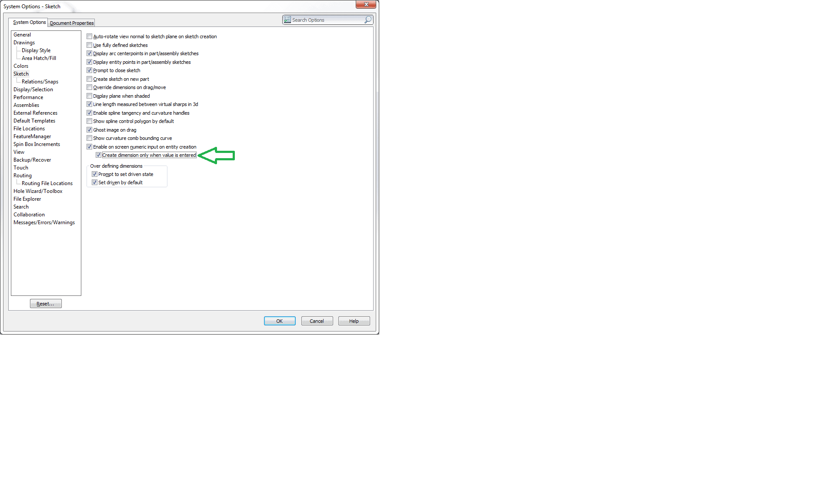Open External References options
Image resolution: width=835 pixels, height=504 pixels.
coord(35,113)
